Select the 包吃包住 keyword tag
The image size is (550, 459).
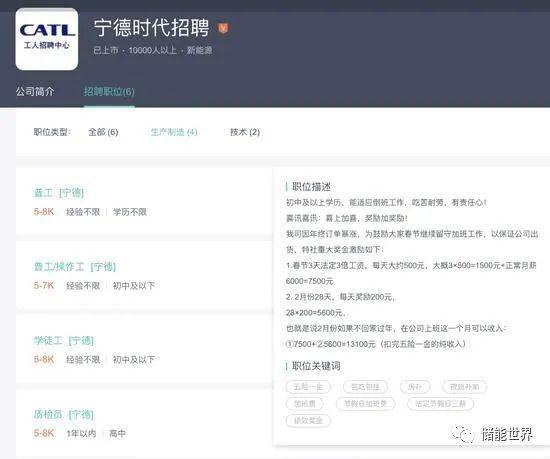365,387
